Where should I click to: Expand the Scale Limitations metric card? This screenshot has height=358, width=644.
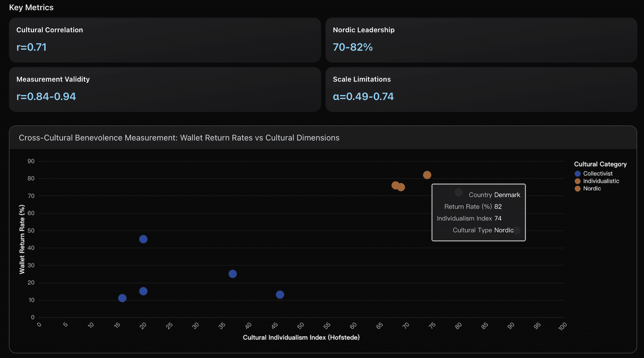coord(481,89)
